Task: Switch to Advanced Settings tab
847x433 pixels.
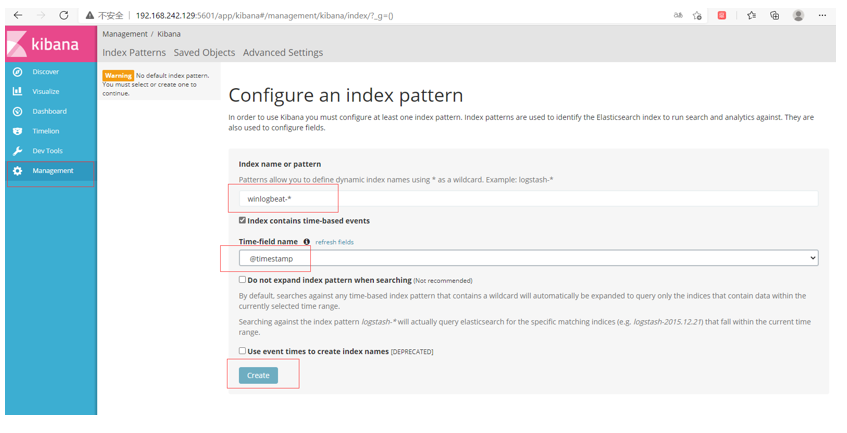Action: (283, 52)
